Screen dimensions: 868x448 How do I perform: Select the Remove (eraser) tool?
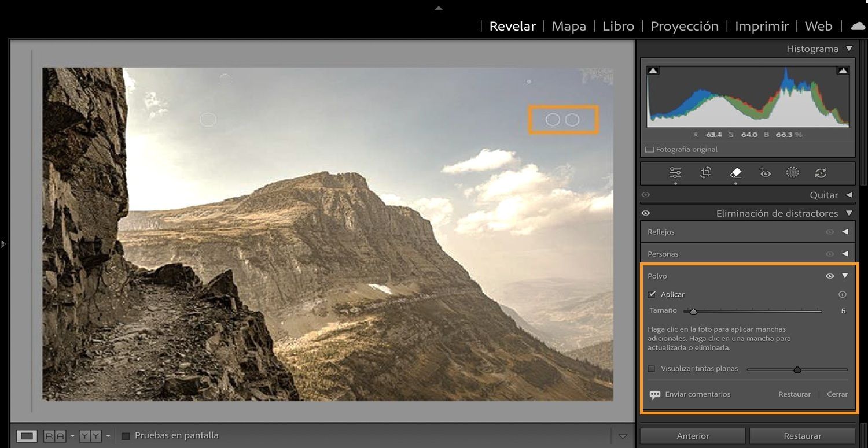[x=735, y=172]
